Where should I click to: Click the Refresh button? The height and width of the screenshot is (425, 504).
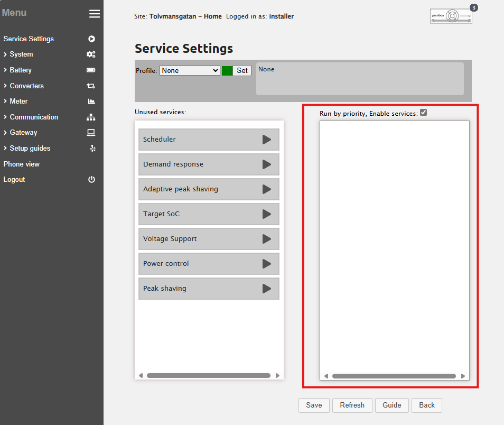click(x=352, y=405)
